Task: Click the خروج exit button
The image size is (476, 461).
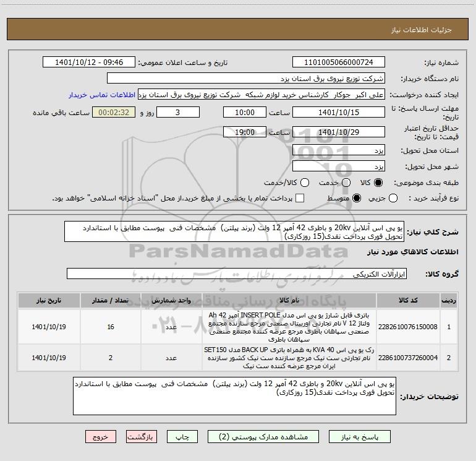Action: tap(101, 437)
